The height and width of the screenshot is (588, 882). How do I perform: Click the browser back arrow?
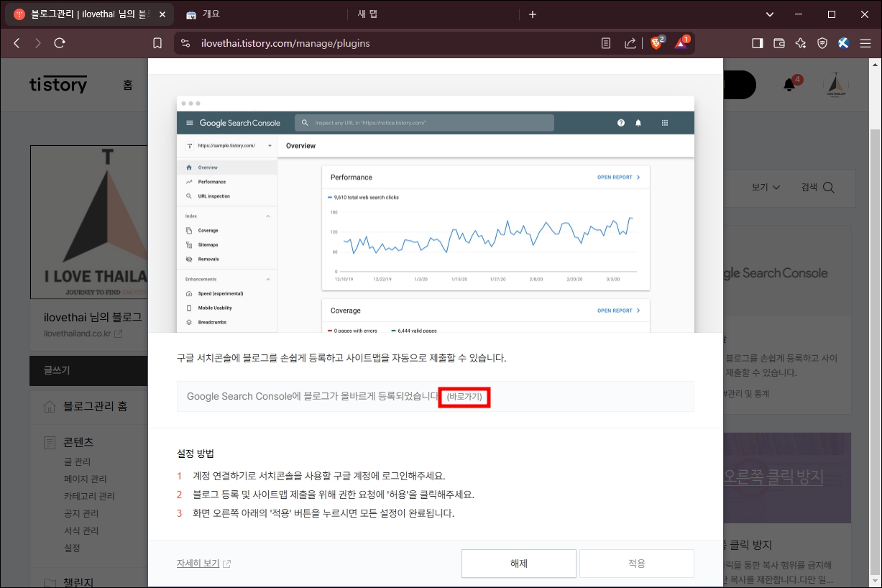pyautogui.click(x=17, y=43)
